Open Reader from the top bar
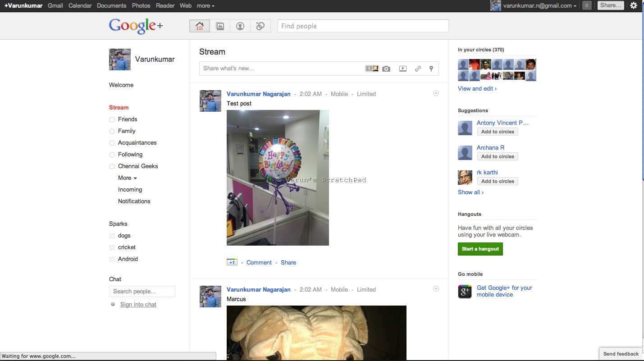644x361 pixels. coord(165,6)
